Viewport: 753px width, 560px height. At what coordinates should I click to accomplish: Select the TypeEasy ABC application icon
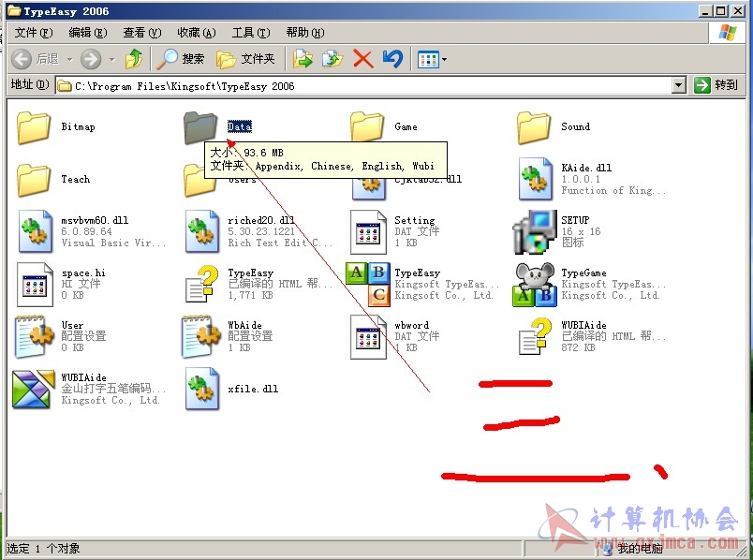(368, 285)
